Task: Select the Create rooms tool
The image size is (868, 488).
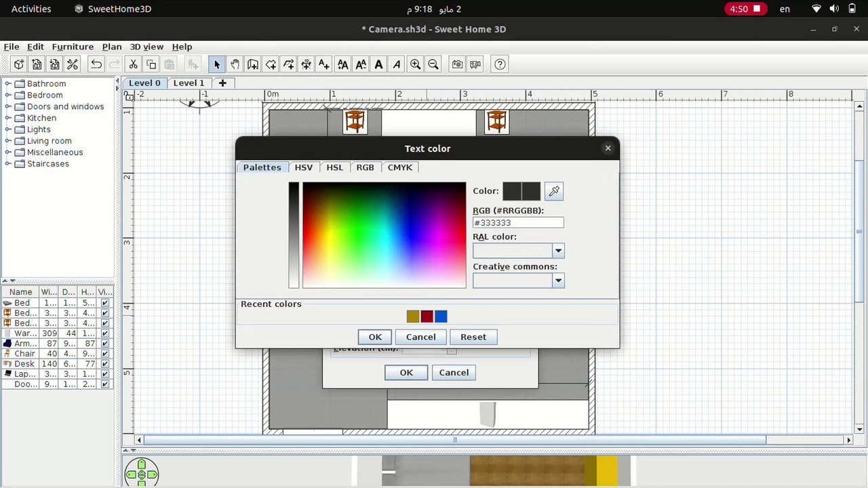Action: [x=271, y=64]
